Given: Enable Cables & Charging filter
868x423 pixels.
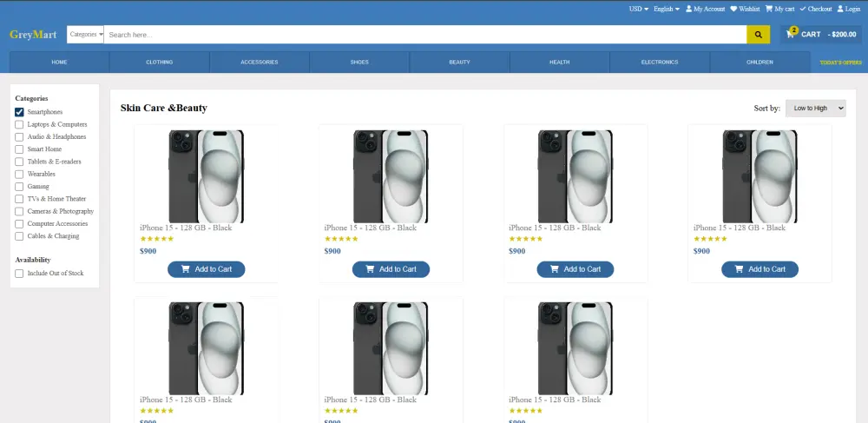Looking at the screenshot, I should [x=19, y=236].
